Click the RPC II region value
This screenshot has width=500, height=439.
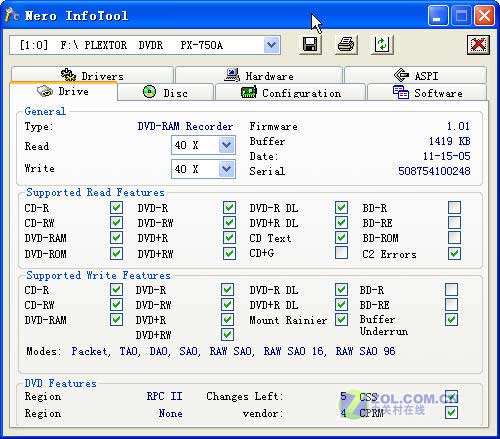164,396
